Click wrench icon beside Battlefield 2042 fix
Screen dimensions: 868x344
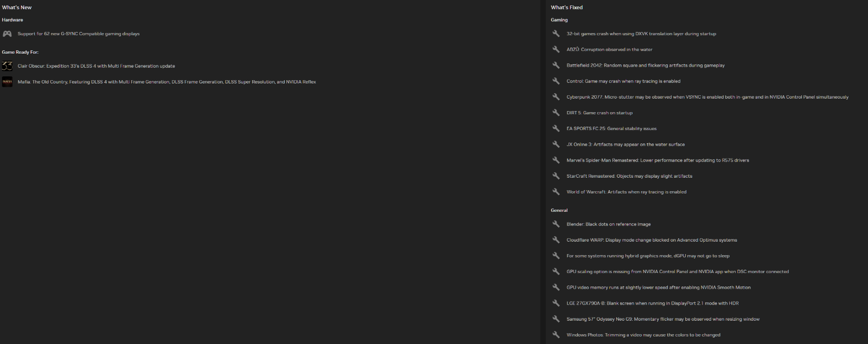tap(556, 65)
